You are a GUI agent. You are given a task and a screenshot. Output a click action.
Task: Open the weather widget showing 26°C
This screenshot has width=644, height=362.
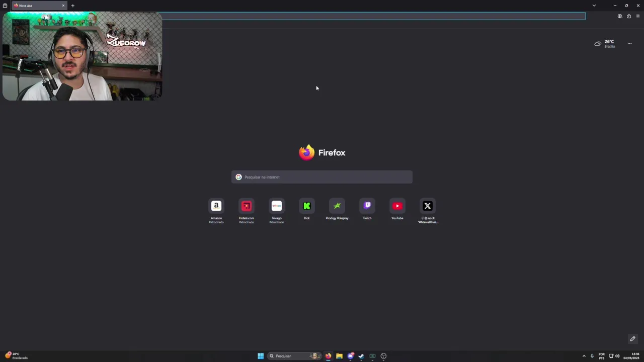pos(605,44)
